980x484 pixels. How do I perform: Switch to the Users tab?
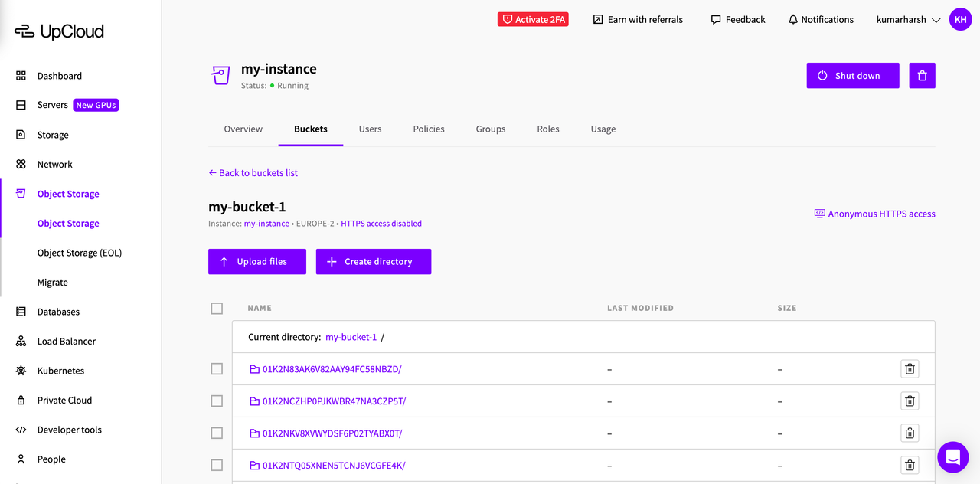(x=370, y=129)
